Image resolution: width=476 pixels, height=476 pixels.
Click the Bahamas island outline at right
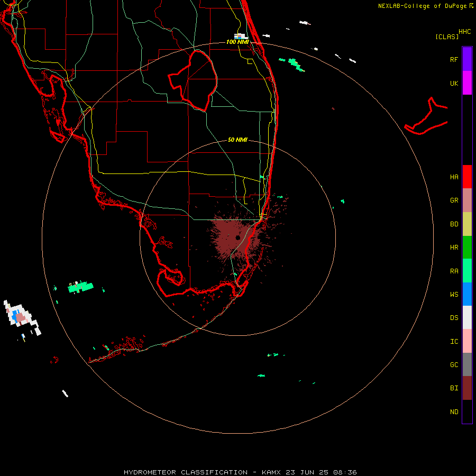pos(426,117)
